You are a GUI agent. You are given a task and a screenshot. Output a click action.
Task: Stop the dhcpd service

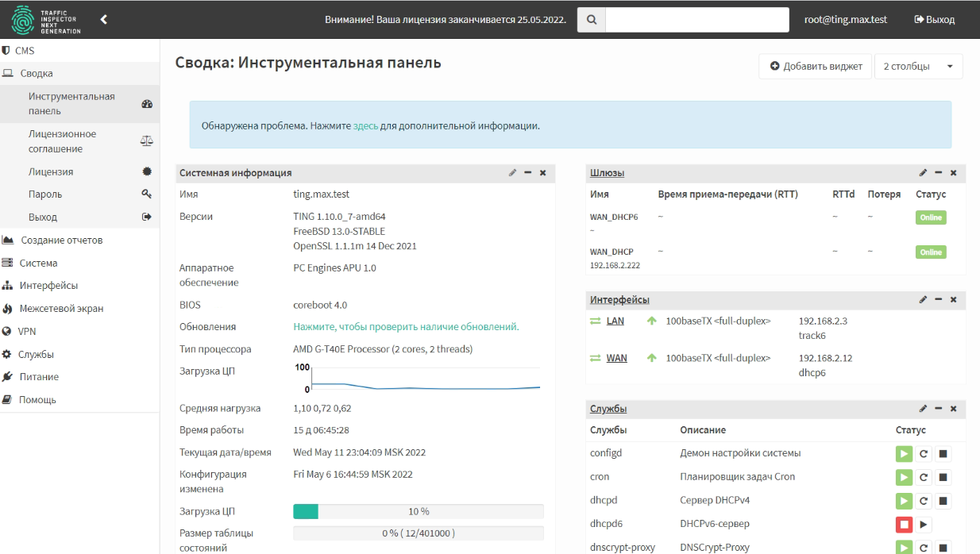(943, 501)
